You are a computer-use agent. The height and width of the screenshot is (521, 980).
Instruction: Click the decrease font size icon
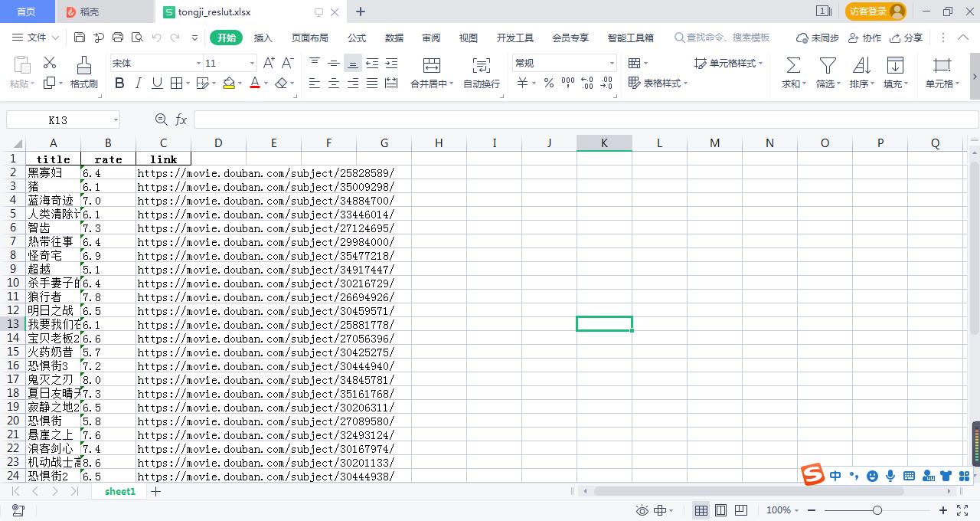click(288, 63)
